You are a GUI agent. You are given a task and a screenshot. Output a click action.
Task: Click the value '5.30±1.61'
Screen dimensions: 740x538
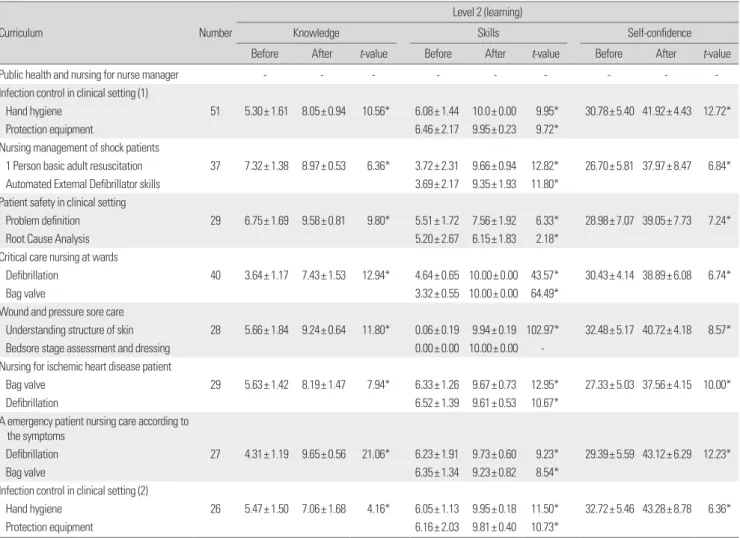[266, 111]
